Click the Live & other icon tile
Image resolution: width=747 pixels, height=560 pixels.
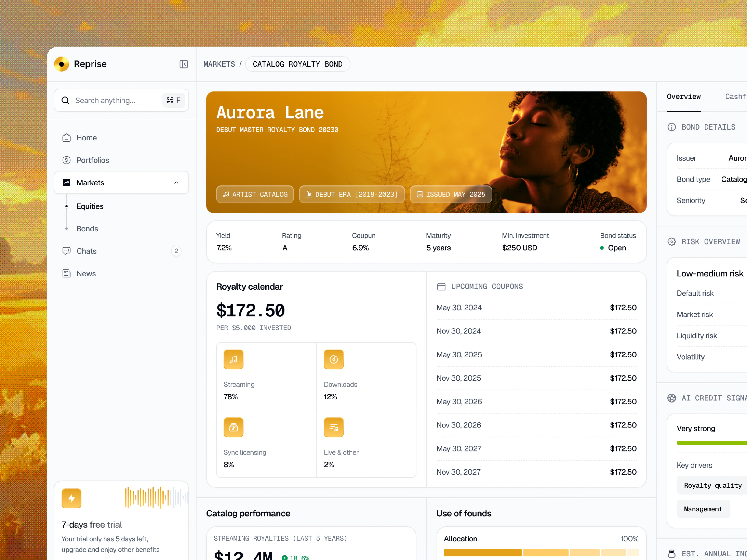[x=334, y=427]
